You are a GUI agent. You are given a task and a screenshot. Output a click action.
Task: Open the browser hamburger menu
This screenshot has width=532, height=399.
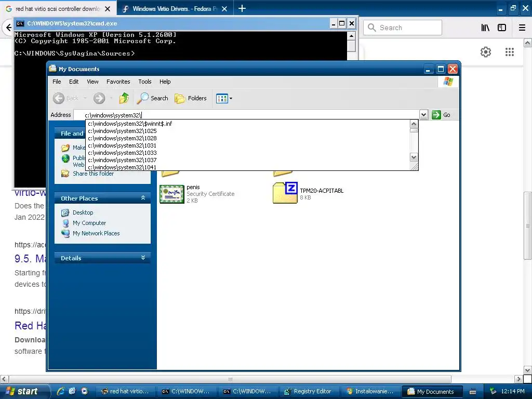[522, 28]
